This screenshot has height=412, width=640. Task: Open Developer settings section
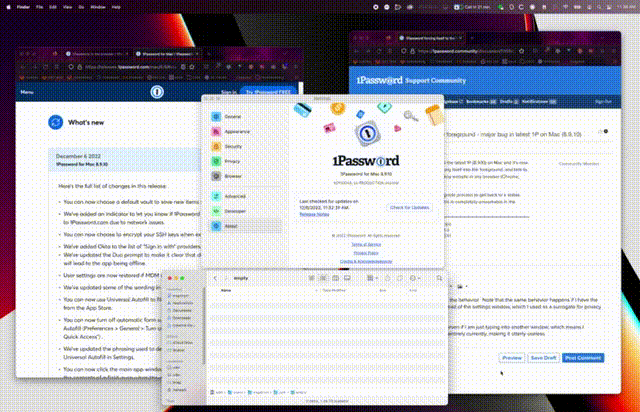(236, 211)
